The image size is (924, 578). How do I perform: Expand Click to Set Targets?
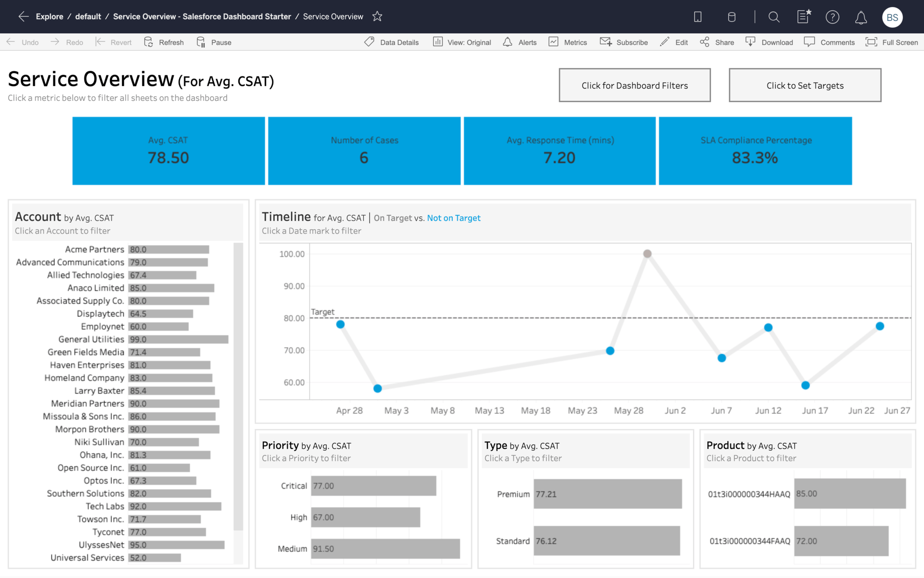[x=804, y=85]
